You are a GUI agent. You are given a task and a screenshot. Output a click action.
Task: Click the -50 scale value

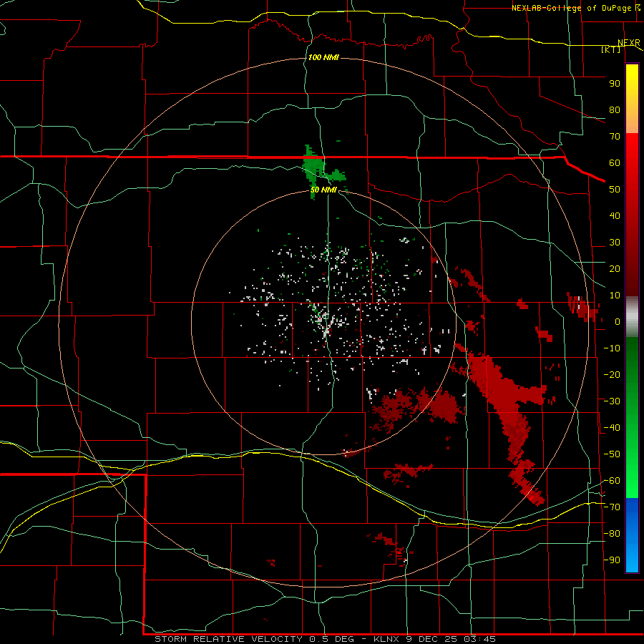coord(612,454)
